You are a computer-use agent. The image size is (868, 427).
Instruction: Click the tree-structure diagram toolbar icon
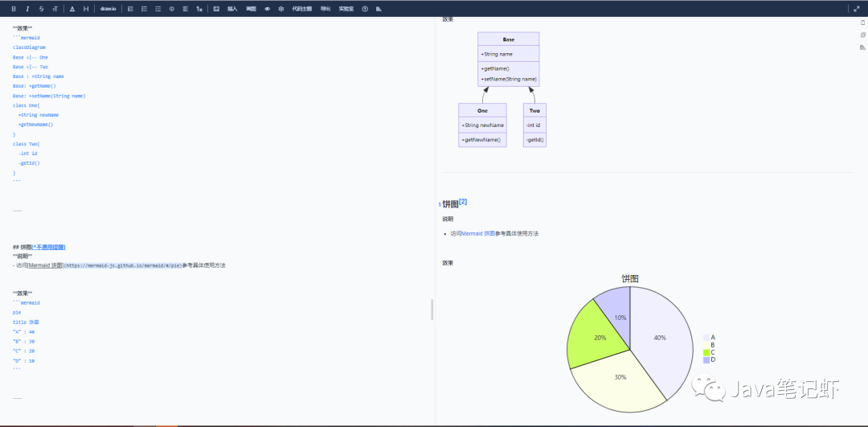click(x=199, y=9)
